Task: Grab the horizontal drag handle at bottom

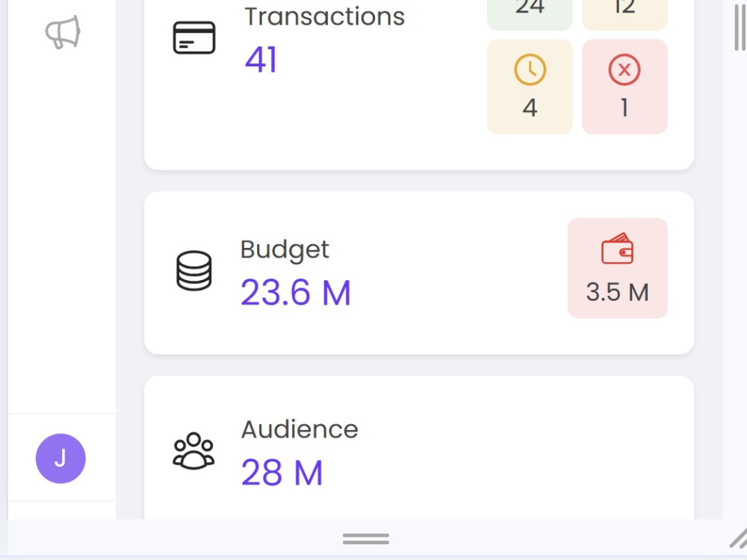Action: coord(366,539)
